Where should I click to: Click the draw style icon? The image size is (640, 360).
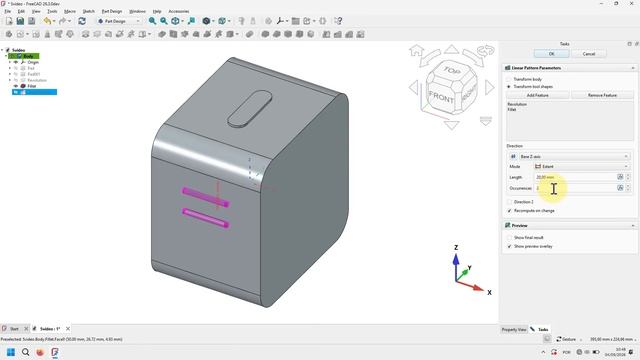pyautogui.click(x=207, y=21)
